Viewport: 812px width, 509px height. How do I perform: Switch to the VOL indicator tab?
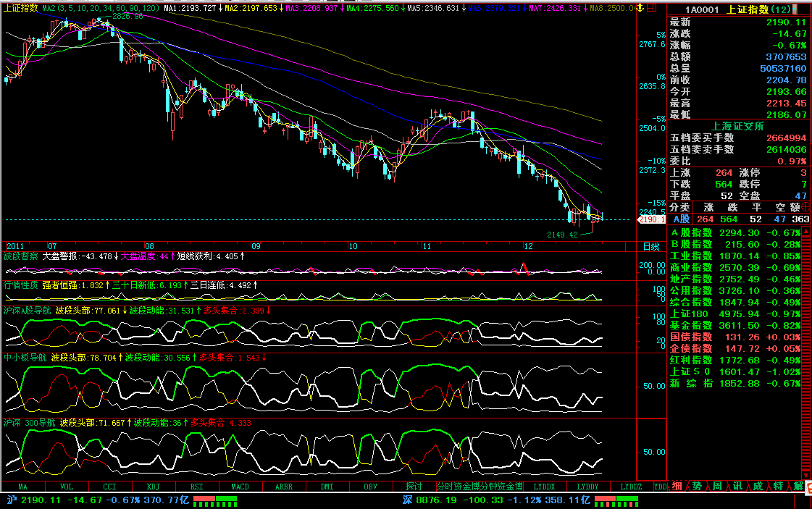[x=67, y=487]
